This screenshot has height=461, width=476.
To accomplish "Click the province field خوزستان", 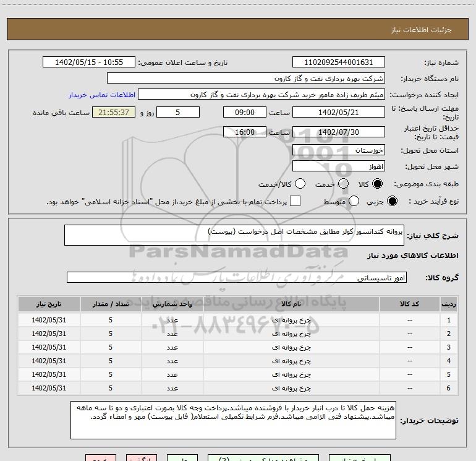I will coord(339,150).
